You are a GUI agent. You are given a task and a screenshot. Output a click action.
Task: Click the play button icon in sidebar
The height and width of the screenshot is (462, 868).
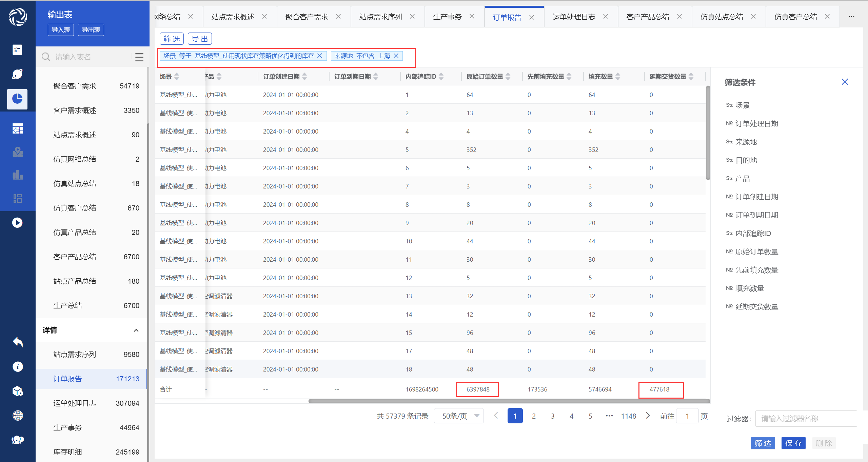(17, 223)
